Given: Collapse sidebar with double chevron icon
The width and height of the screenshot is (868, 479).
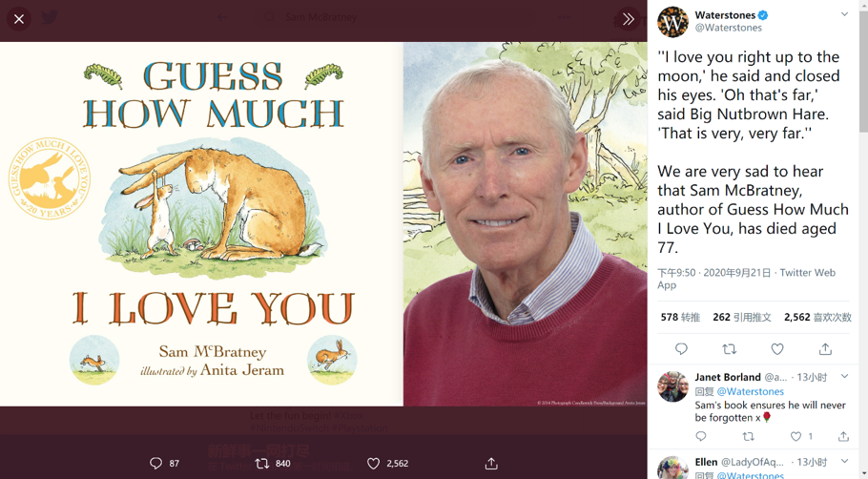Looking at the screenshot, I should tap(628, 18).
